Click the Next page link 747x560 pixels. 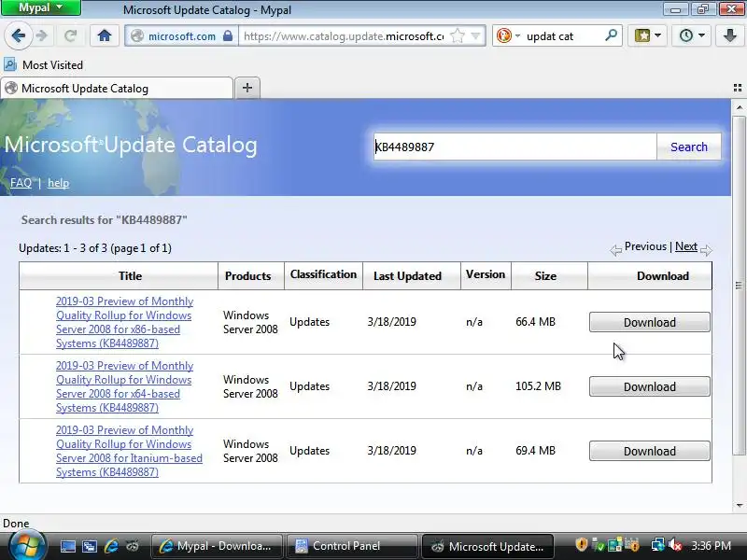click(x=686, y=246)
